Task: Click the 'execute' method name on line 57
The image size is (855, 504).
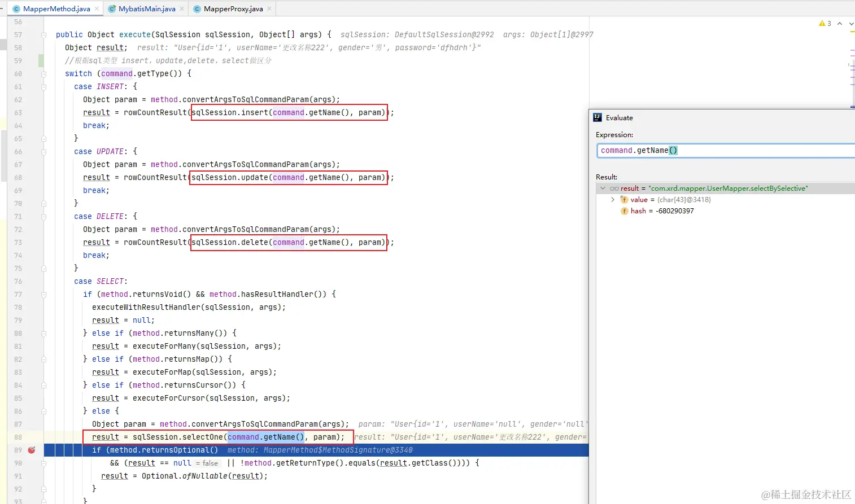Action: pyautogui.click(x=135, y=34)
